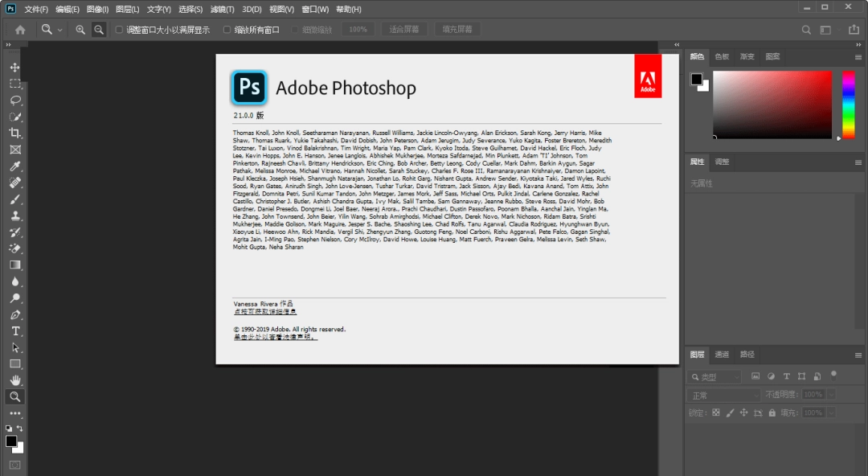Image resolution: width=868 pixels, height=476 pixels.
Task: Toggle the layer filter on/off switch
Action: click(x=833, y=375)
